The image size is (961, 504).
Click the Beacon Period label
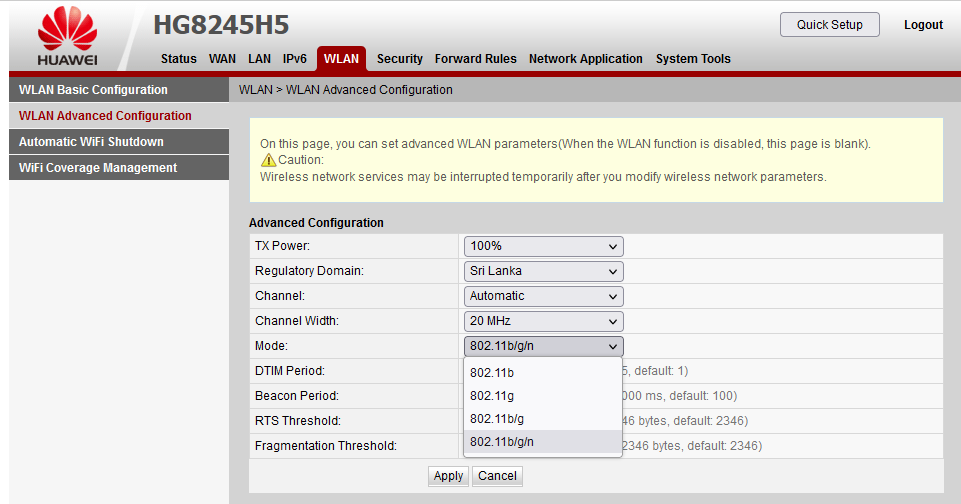pyautogui.click(x=297, y=396)
